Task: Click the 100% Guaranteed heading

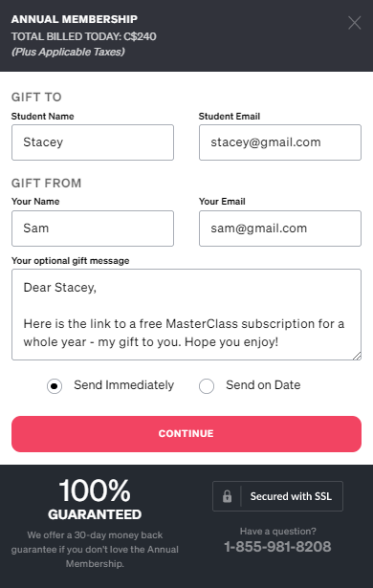Action: click(95, 499)
